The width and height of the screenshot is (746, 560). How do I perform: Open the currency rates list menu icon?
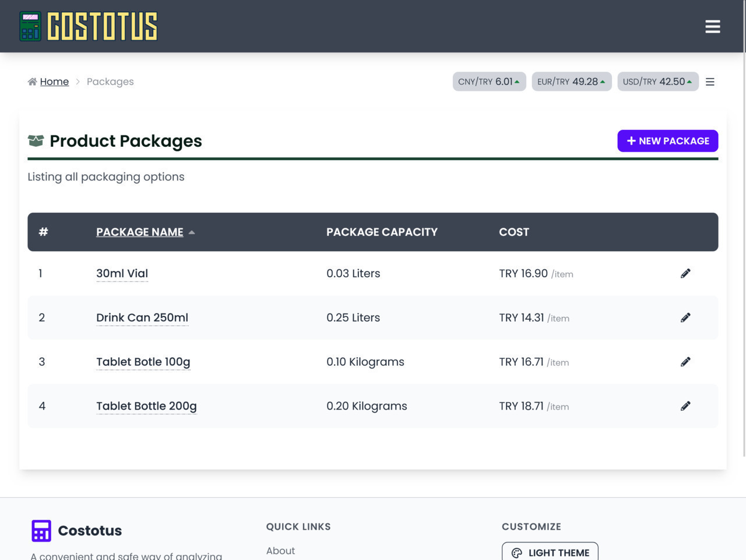[x=710, y=82]
